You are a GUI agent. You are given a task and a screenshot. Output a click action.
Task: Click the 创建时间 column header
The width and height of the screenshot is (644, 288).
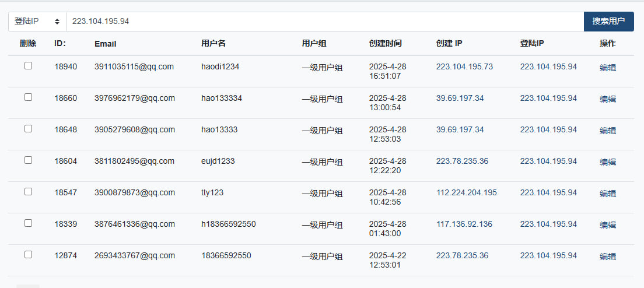385,44
